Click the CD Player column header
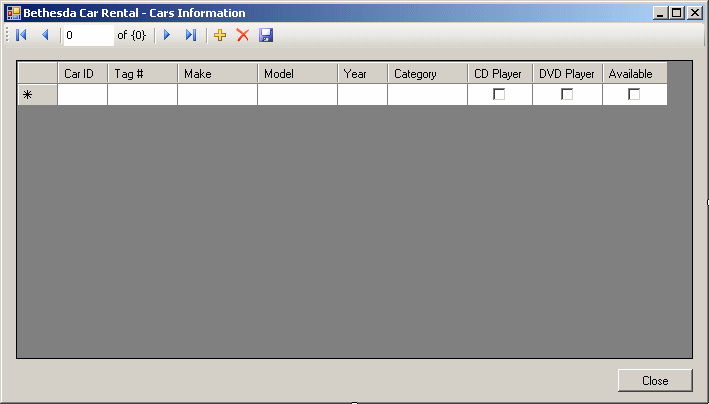 500,73
